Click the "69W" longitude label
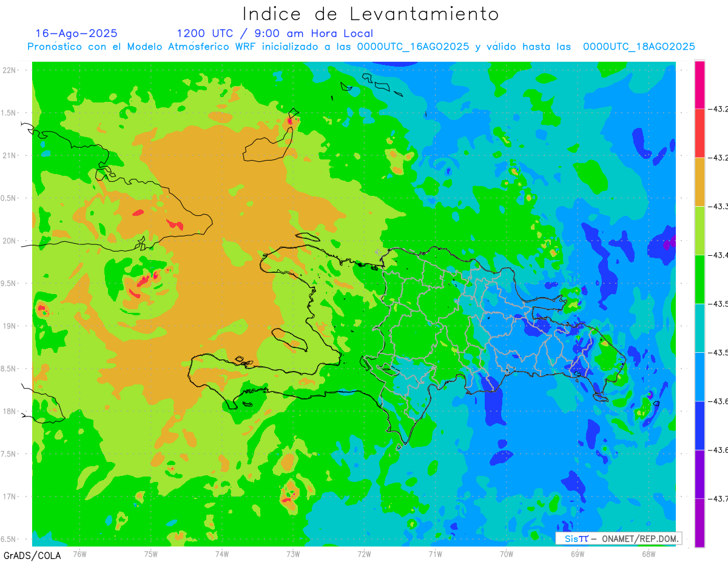728x562 pixels. tap(577, 555)
